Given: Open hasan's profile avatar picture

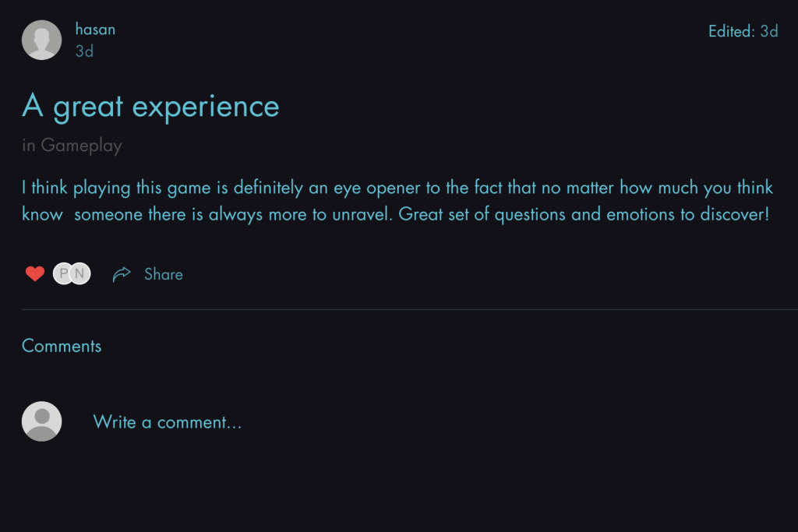Looking at the screenshot, I should (42, 41).
